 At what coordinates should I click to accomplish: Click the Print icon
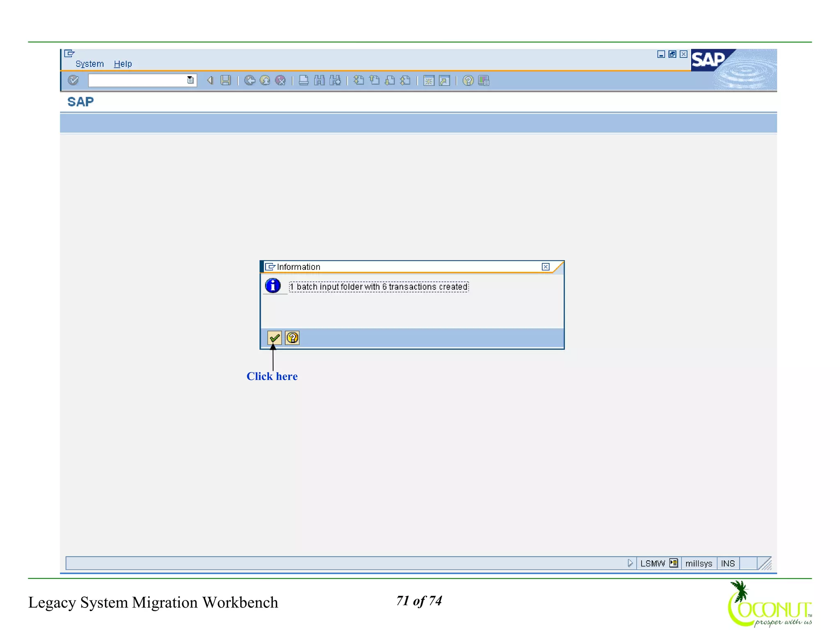coord(304,80)
